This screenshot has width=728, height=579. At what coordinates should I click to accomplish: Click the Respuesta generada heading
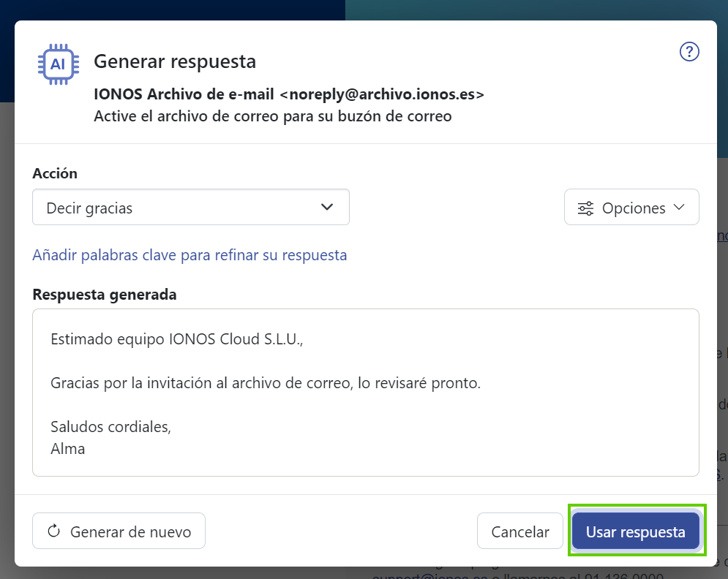coord(105,295)
